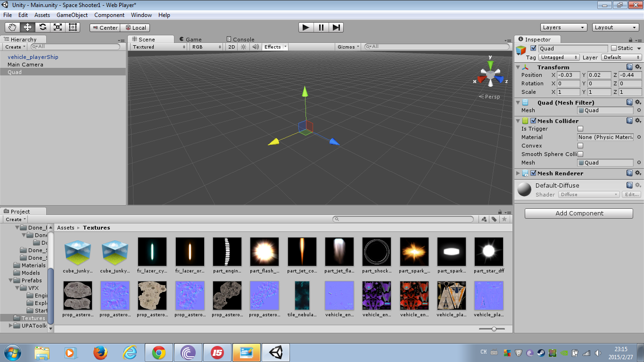Click the Mesh Renderer help icon

click(x=631, y=173)
